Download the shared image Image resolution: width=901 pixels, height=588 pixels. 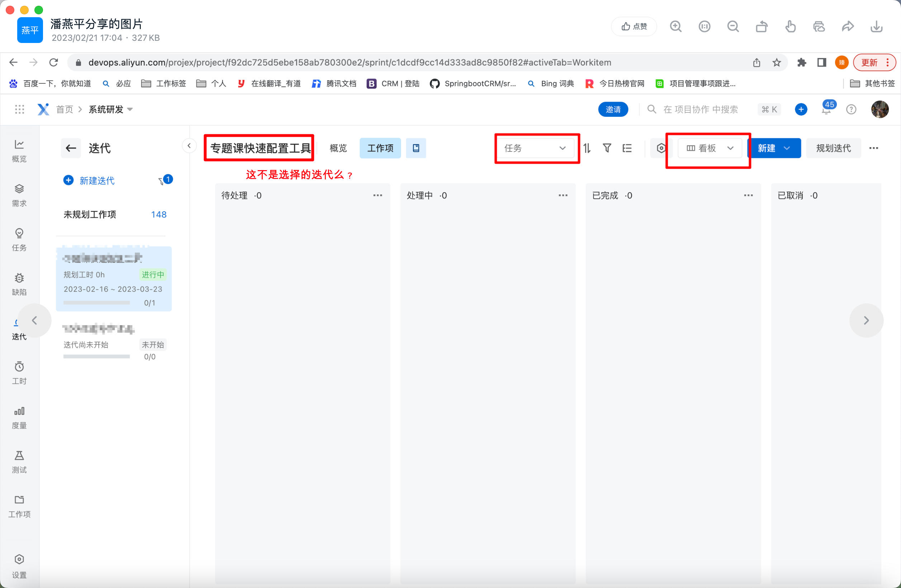(x=876, y=26)
